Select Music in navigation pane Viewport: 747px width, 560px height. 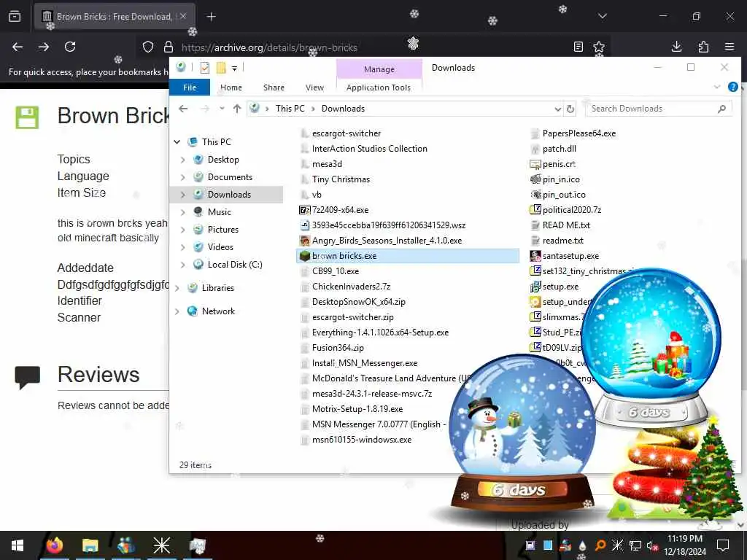click(219, 212)
